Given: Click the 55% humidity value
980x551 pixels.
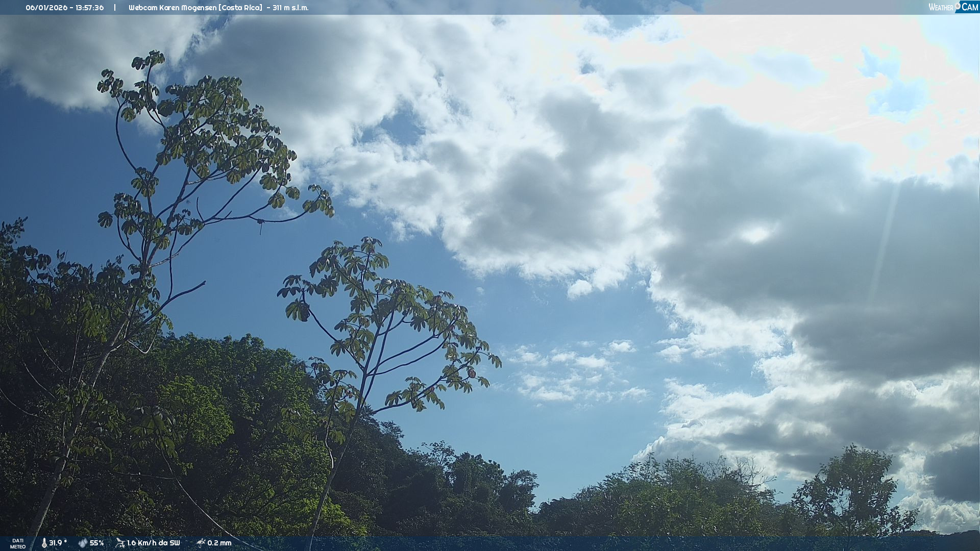Looking at the screenshot, I should pyautogui.click(x=97, y=543).
